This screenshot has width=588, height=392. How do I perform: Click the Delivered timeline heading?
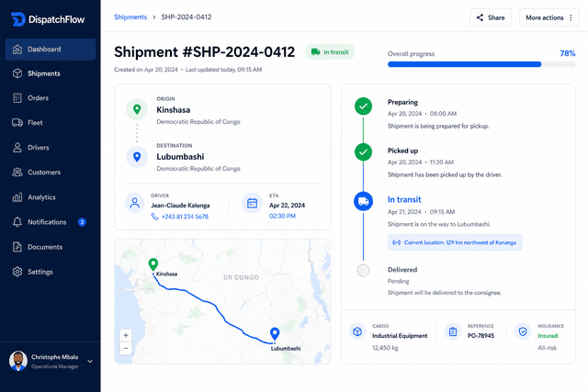coord(402,270)
